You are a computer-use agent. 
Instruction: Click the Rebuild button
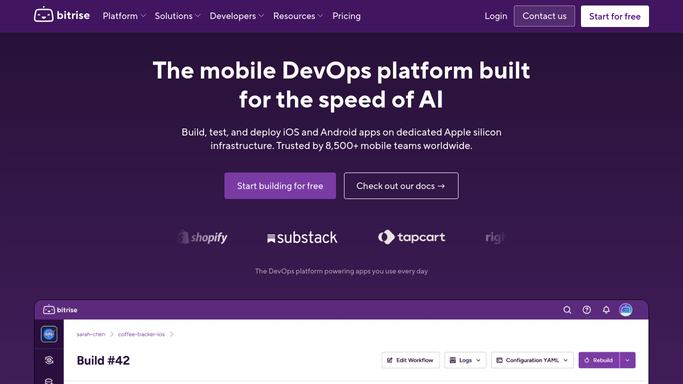coord(599,360)
